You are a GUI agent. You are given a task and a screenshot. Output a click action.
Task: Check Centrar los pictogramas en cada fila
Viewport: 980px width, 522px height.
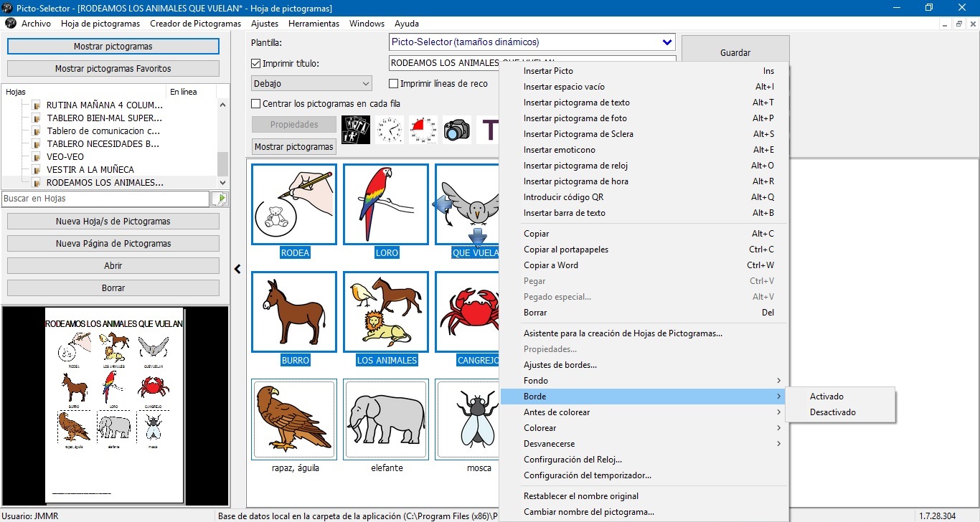coord(256,104)
